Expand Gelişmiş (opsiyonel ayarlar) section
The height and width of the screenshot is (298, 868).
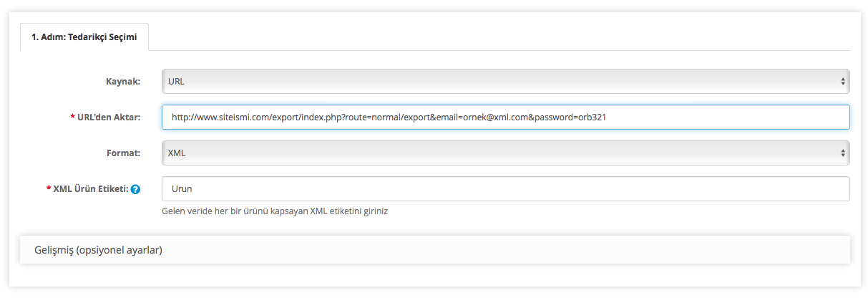[99, 250]
